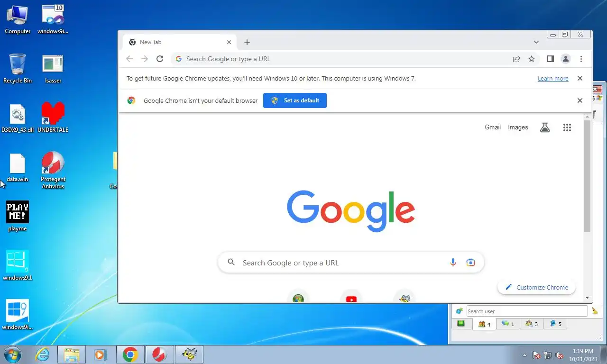Click the Chrome back arrow
This screenshot has width=607, height=364.
(x=129, y=59)
